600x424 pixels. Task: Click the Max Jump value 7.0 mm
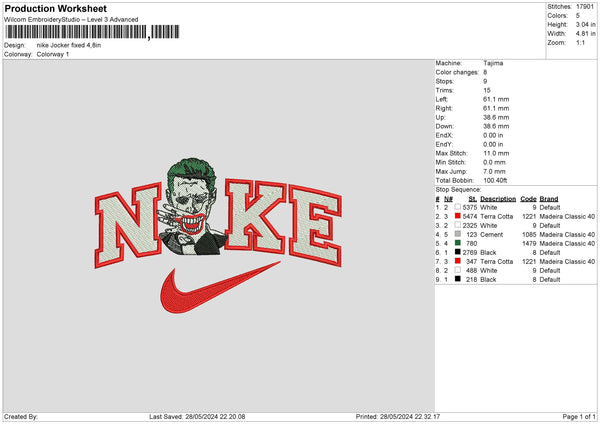pos(494,171)
